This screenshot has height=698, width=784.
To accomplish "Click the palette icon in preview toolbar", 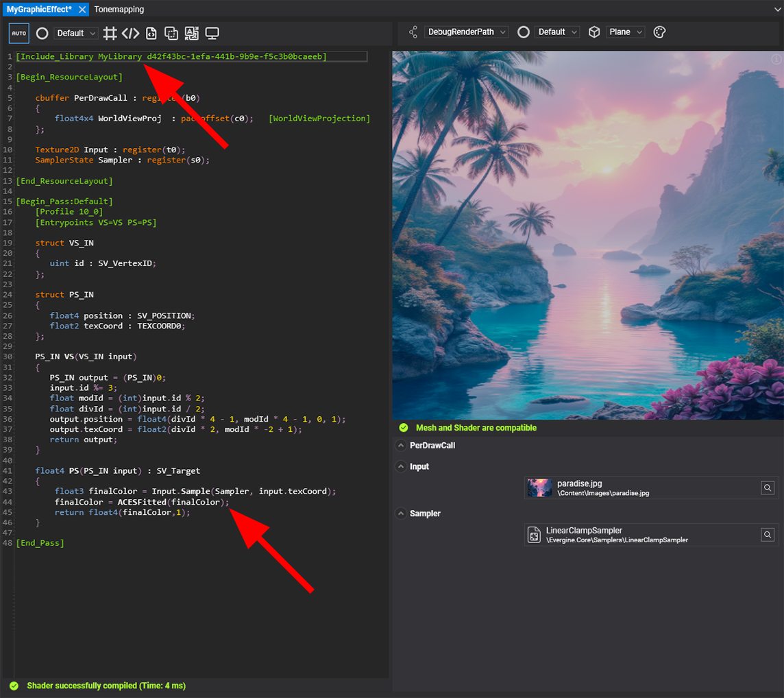I will click(659, 32).
